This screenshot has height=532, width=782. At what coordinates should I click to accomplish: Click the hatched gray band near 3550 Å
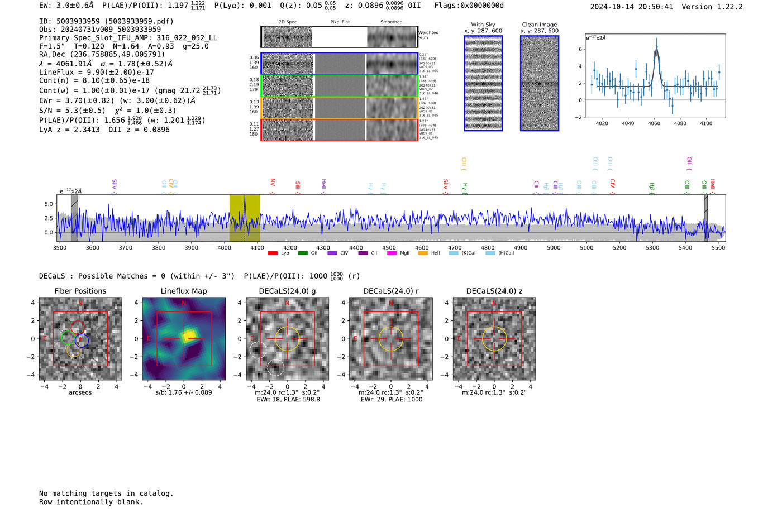(x=74, y=218)
